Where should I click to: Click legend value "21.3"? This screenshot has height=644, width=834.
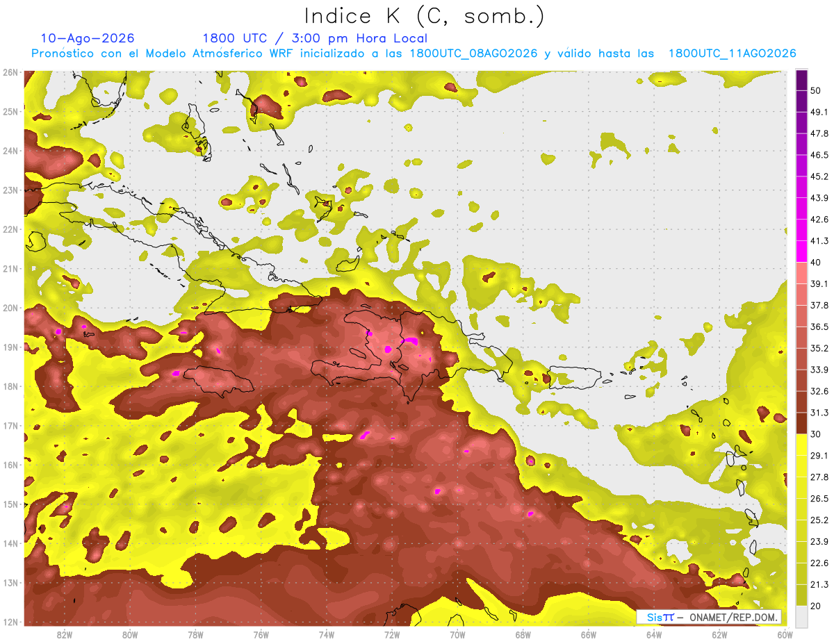(819, 584)
